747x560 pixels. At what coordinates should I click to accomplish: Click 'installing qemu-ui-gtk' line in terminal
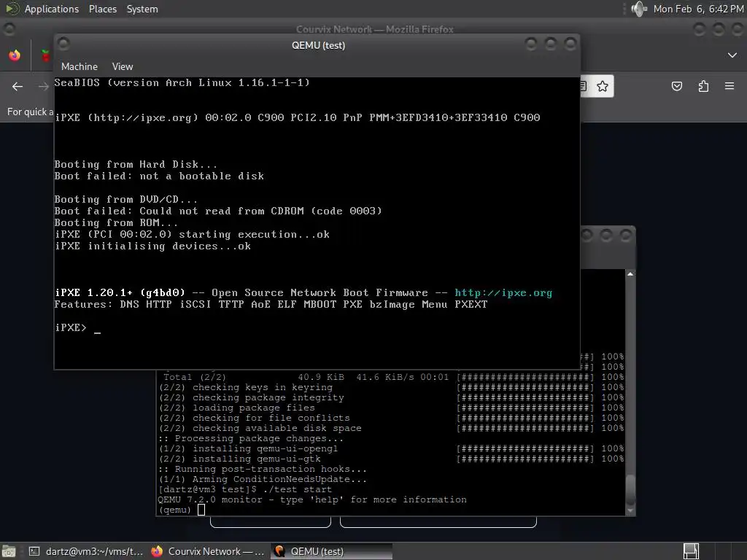239,459
